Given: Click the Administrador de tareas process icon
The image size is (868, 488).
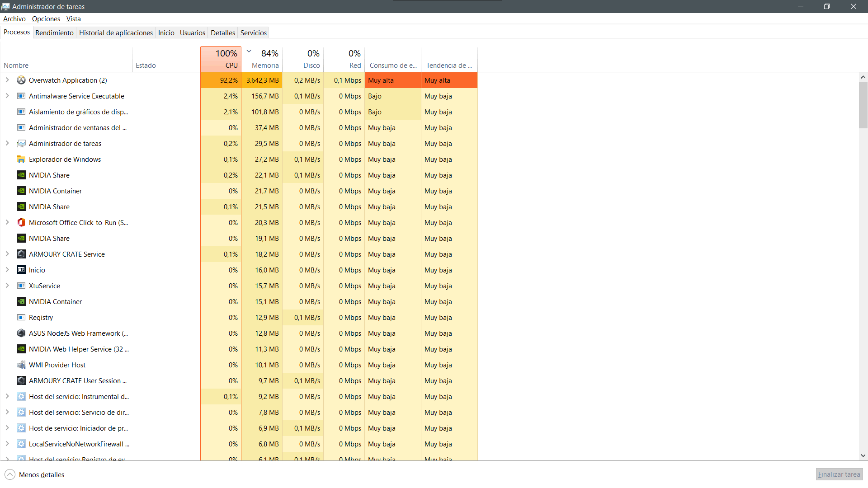Looking at the screenshot, I should [21, 144].
